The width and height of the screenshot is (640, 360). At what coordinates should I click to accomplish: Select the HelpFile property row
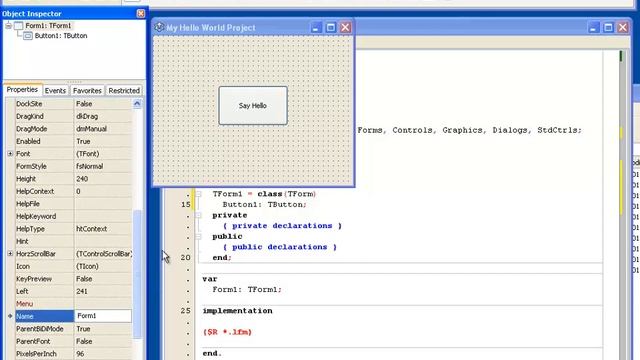coord(73,204)
